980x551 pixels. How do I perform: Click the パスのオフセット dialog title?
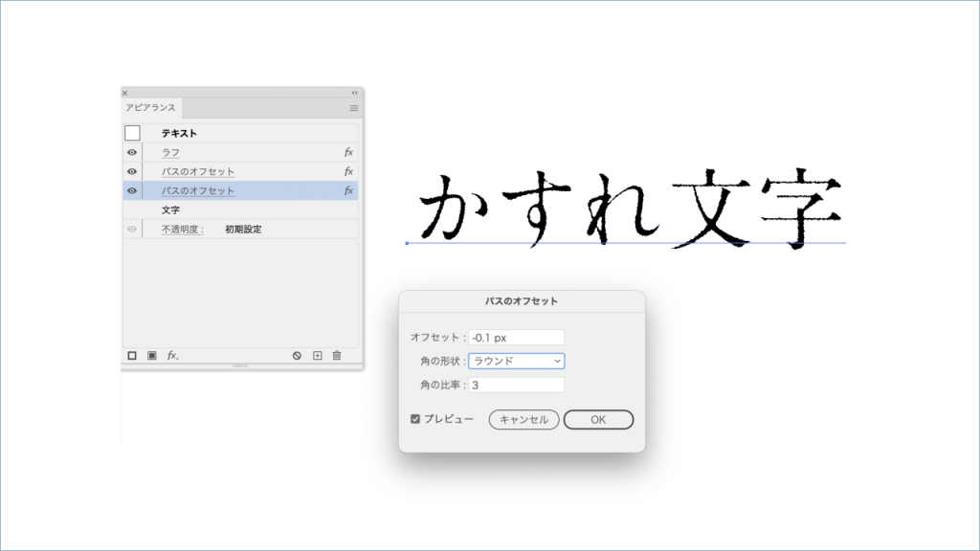click(x=522, y=301)
